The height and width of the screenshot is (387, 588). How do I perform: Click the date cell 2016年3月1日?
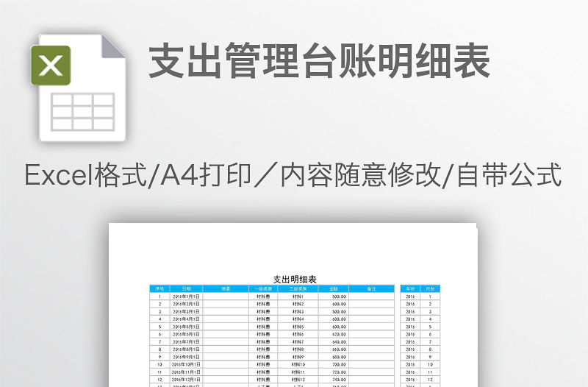click(187, 311)
